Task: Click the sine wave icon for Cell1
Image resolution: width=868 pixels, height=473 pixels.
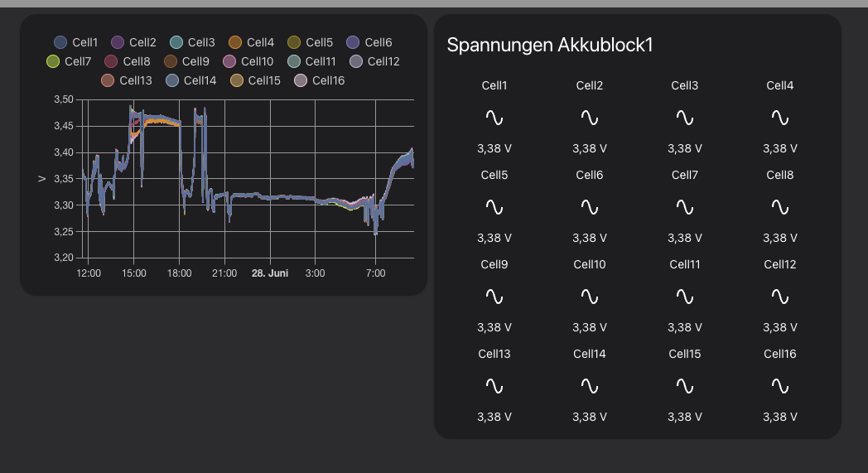Action: point(494,118)
